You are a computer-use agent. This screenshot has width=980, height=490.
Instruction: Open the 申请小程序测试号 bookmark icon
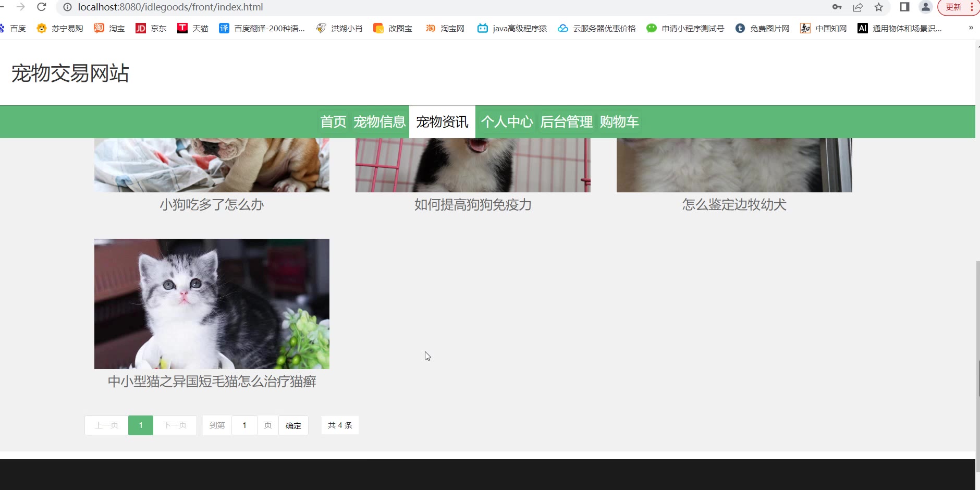(x=652, y=28)
